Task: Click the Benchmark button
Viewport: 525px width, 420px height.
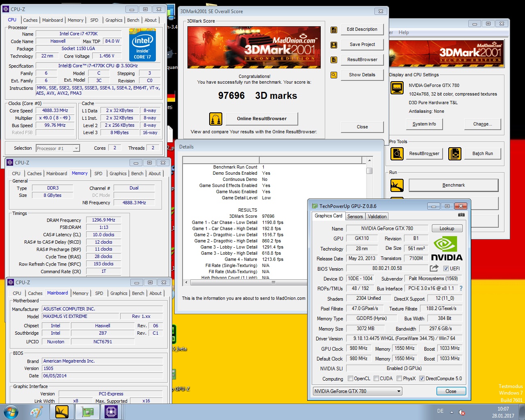Action: [x=454, y=185]
